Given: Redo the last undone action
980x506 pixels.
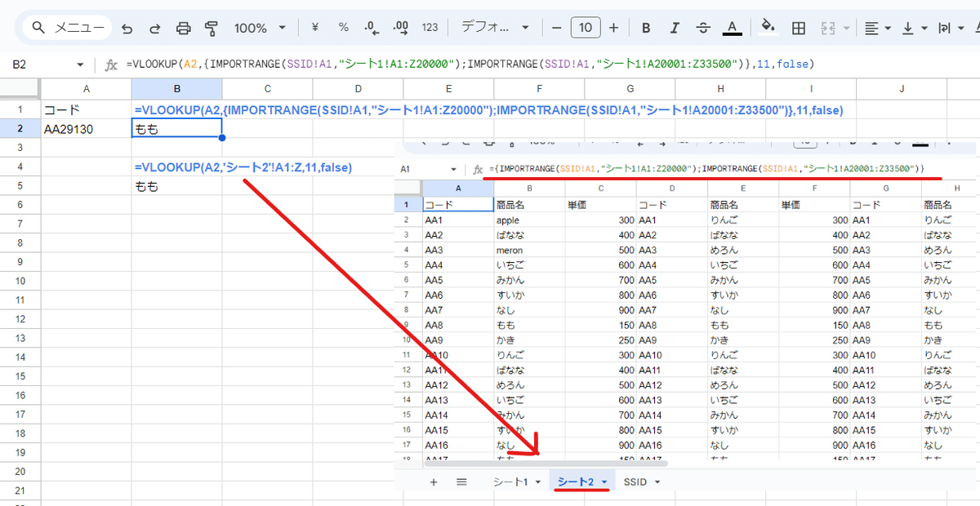Looking at the screenshot, I should 155,28.
